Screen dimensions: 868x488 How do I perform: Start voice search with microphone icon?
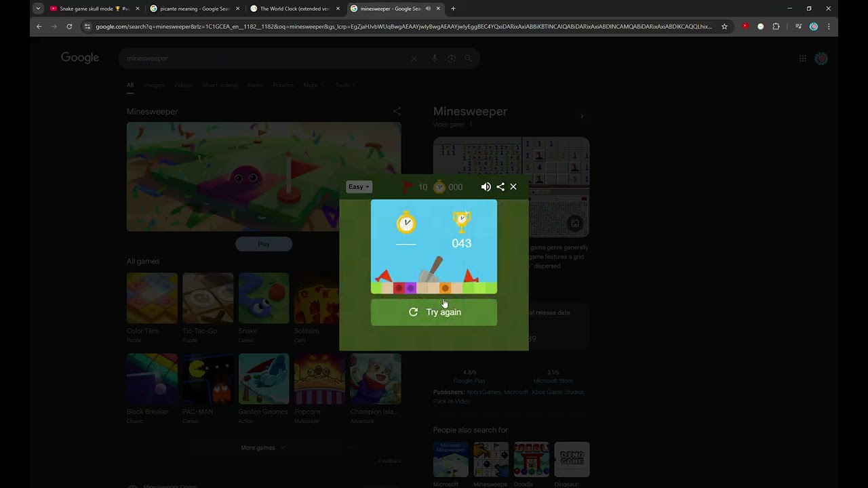(435, 58)
